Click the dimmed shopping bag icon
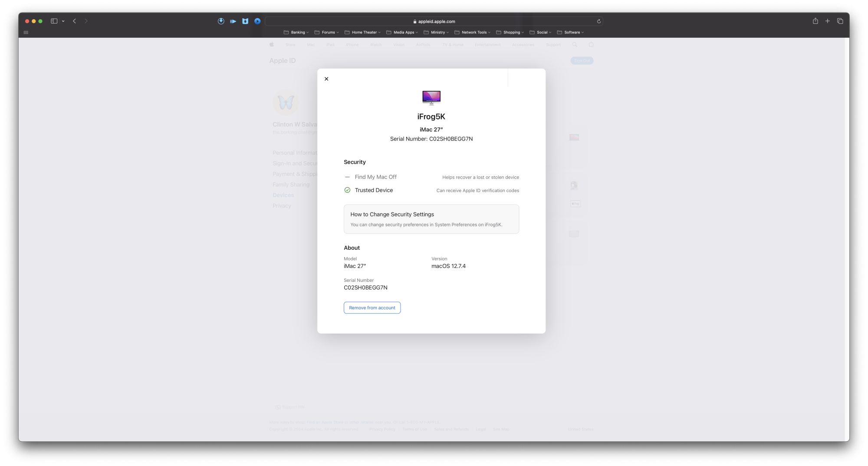 (x=591, y=44)
